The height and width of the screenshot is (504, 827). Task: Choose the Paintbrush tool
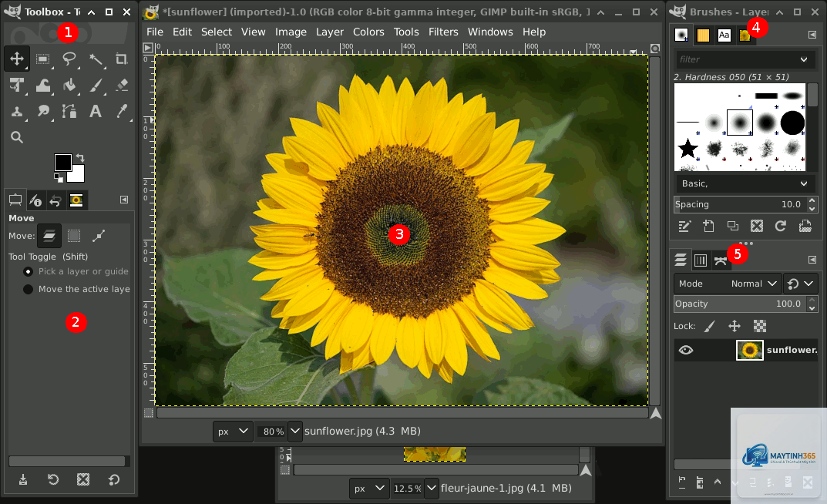tap(96, 85)
